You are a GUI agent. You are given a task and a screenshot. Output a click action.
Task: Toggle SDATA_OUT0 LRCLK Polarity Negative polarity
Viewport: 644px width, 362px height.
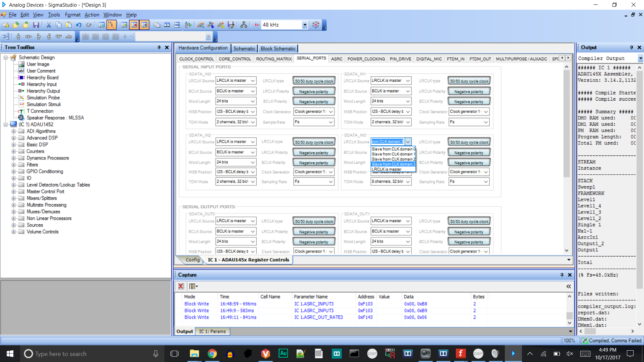pos(314,232)
